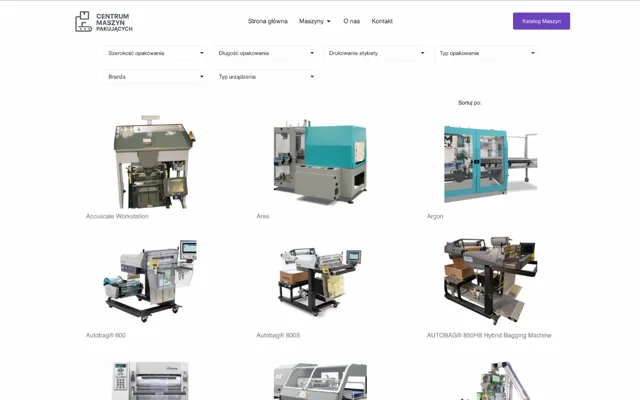Open AUTOBAG® 850HB Hybrid Bagging Machine link
640x400 pixels.
coord(489,335)
